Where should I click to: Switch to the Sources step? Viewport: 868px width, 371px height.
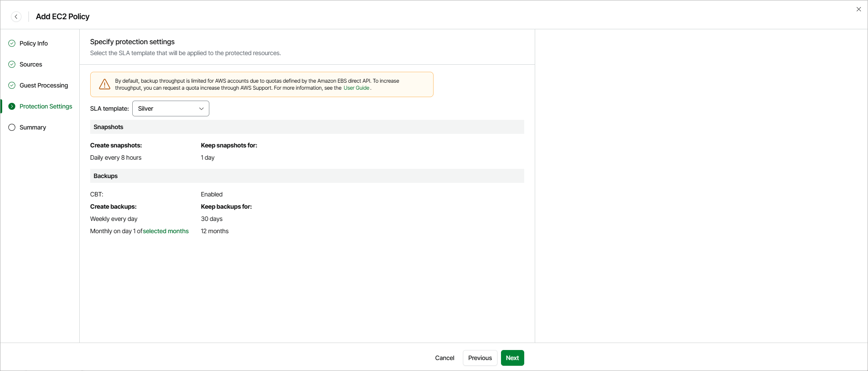coord(31,64)
